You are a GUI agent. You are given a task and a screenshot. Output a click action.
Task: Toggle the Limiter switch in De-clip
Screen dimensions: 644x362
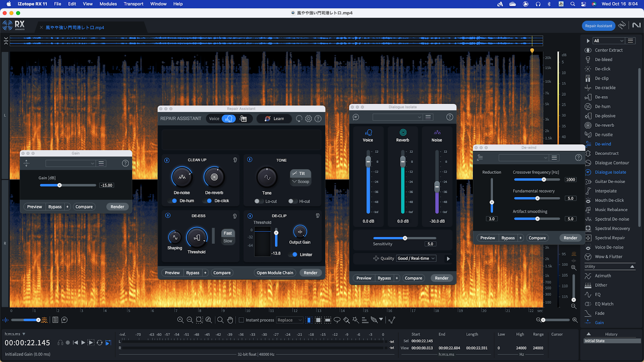coord(294,255)
